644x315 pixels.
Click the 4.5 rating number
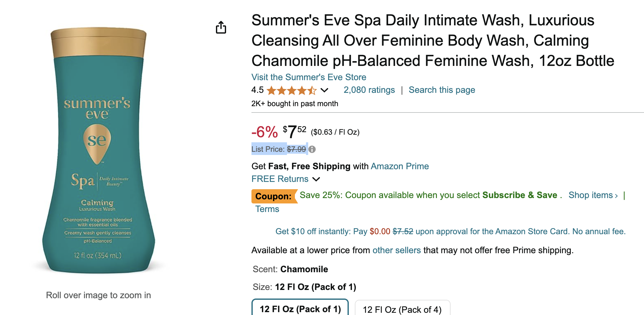257,90
